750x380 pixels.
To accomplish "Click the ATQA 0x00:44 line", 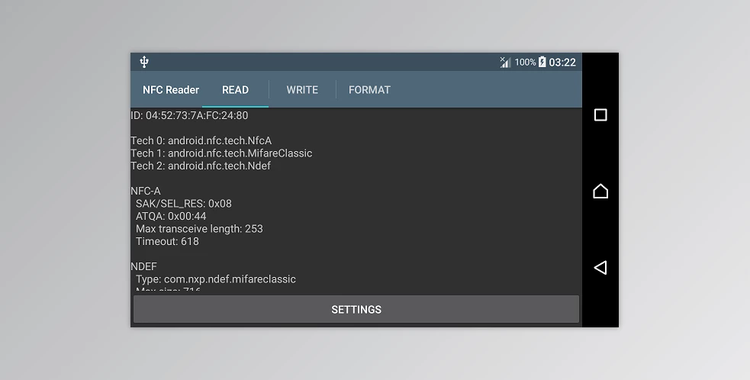I will 171,216.
